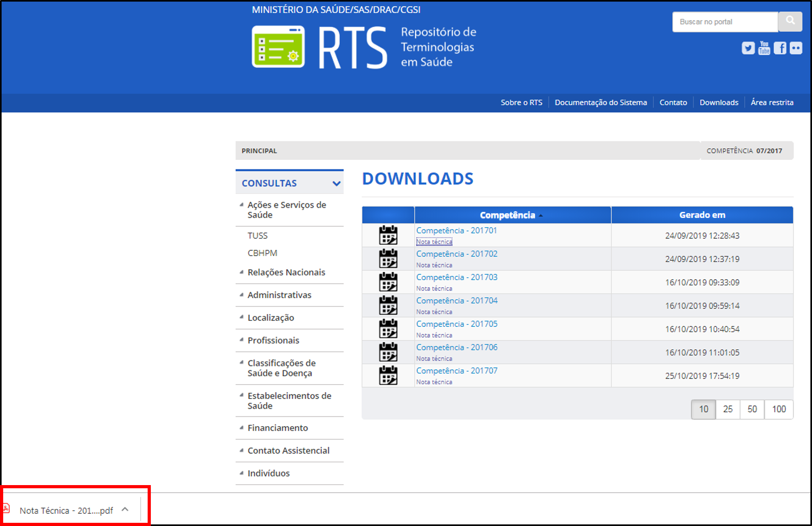Click calendar icon for Competência 201701
Image resolution: width=812 pixels, height=526 pixels.
pos(388,235)
